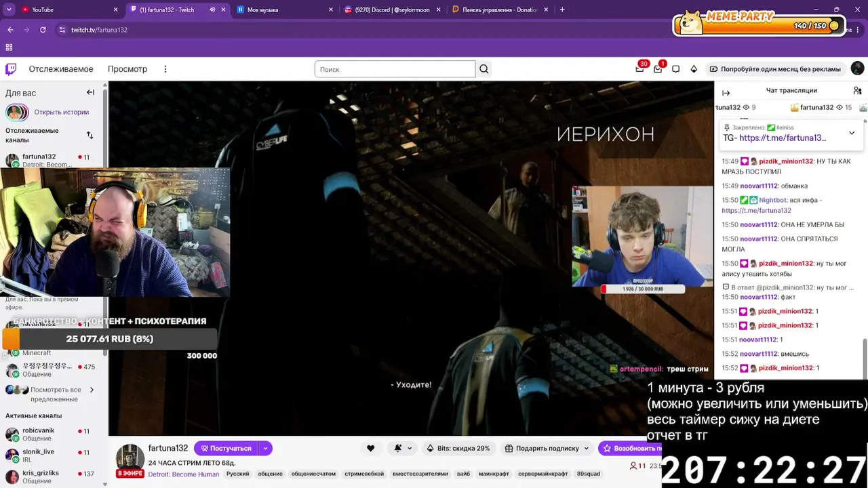Screen dimensions: 868x488
Task: Click the fartuna132 channel name below the video
Action: (168, 448)
